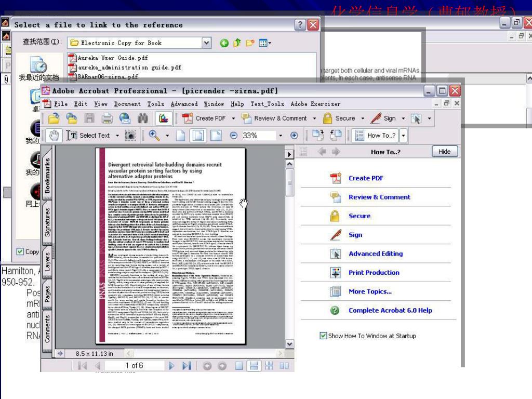Click the Create PDF from web page icon
The image size is (532, 399).
pyautogui.click(x=71, y=118)
